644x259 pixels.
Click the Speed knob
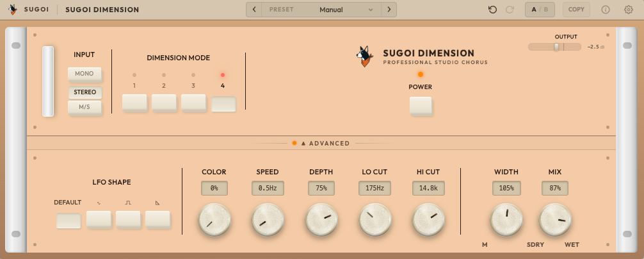point(268,219)
